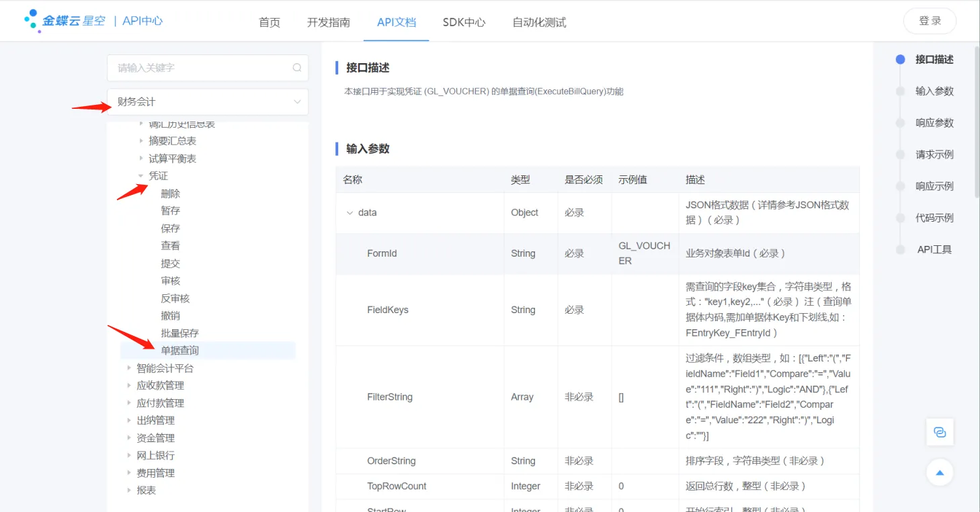Click the GL_VOUCHER example value cell
The image size is (980, 512).
(645, 253)
